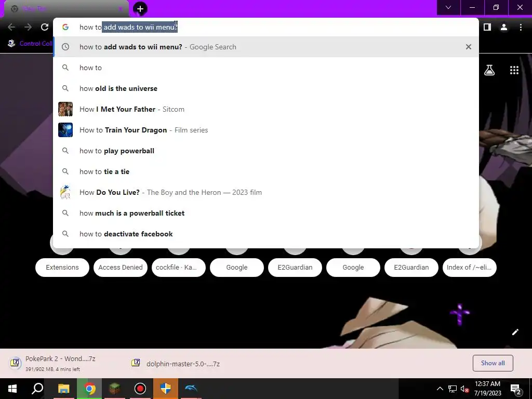
Task: Click the Google icon in address bar
Action: coord(65,27)
